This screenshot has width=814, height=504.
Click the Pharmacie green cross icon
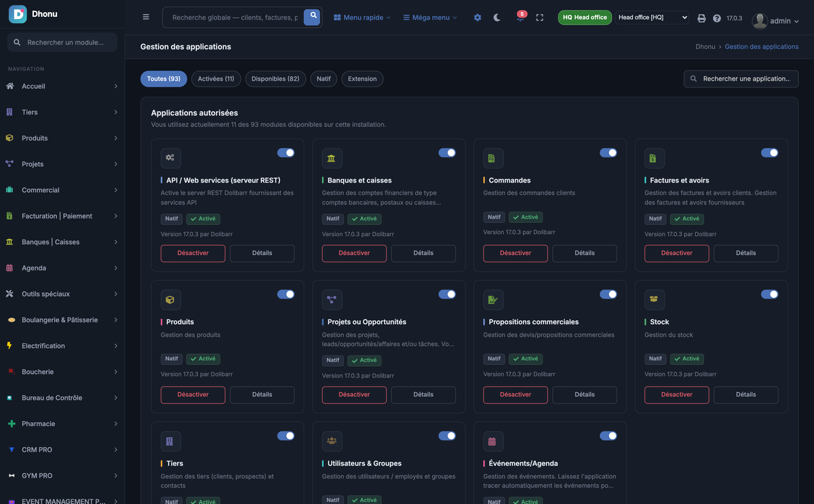(11, 423)
